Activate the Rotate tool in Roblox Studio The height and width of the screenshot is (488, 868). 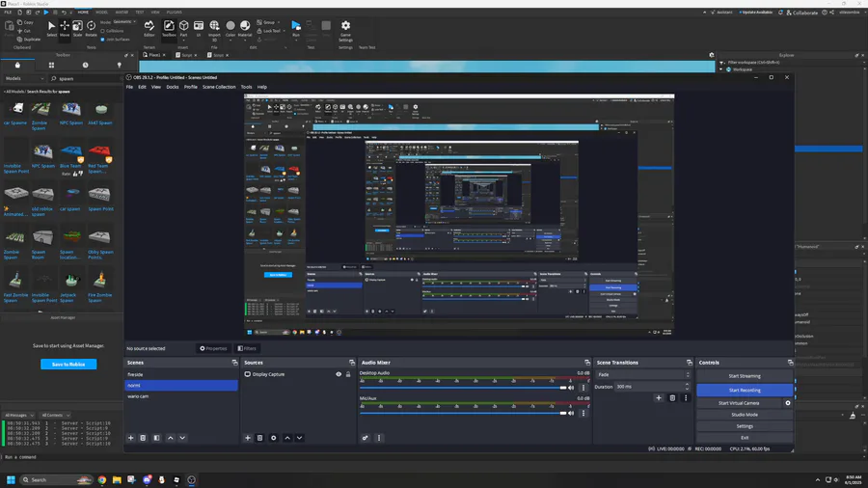[91, 28]
